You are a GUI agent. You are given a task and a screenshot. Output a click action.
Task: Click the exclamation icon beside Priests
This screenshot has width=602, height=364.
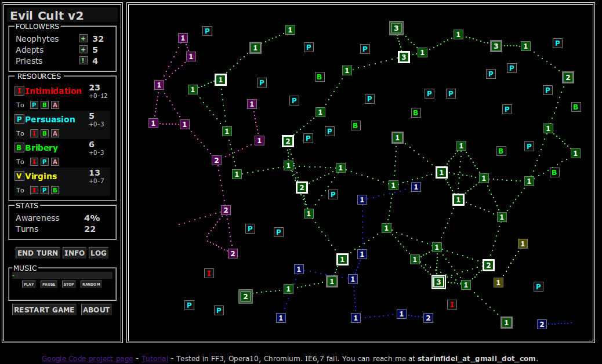pos(84,61)
